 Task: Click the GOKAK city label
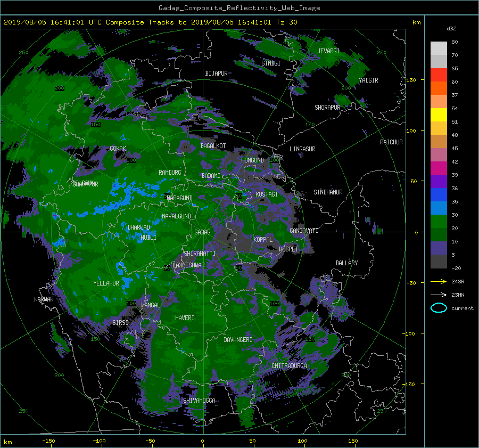pyautogui.click(x=118, y=149)
